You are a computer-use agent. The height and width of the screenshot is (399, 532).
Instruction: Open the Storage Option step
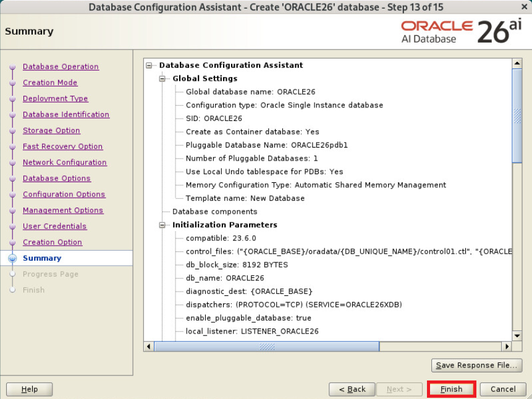(51, 130)
